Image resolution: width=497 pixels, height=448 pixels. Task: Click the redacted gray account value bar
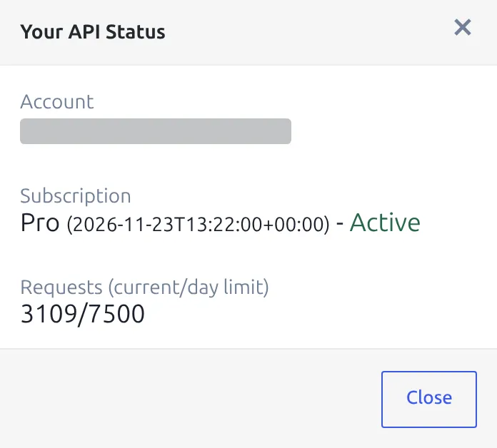pos(156,131)
